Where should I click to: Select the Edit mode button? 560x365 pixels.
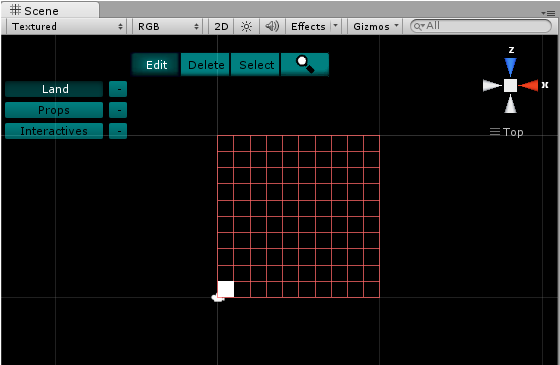pos(156,65)
